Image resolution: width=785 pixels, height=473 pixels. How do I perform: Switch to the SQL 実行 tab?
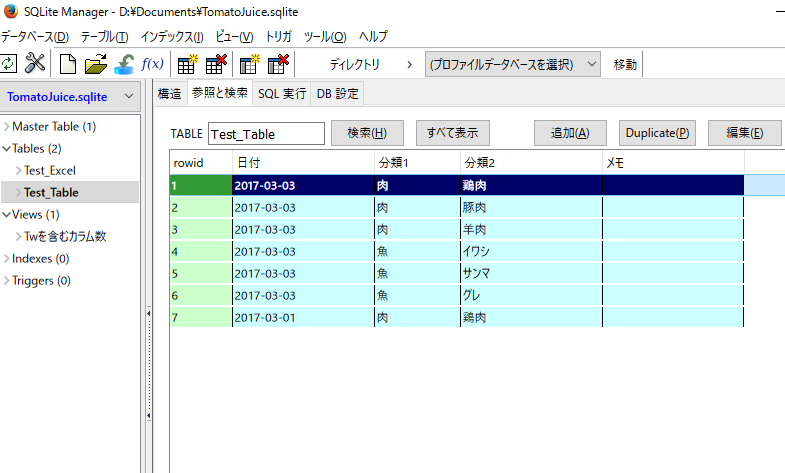point(282,93)
